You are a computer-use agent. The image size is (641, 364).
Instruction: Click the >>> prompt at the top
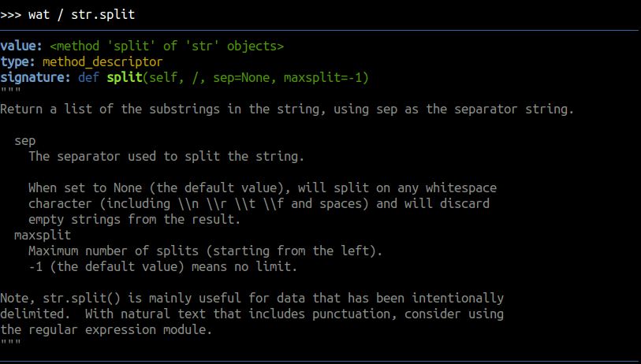11,15
